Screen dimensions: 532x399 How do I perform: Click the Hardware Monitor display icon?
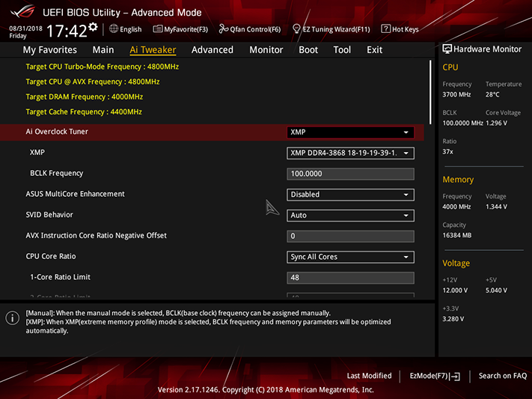[x=447, y=49]
